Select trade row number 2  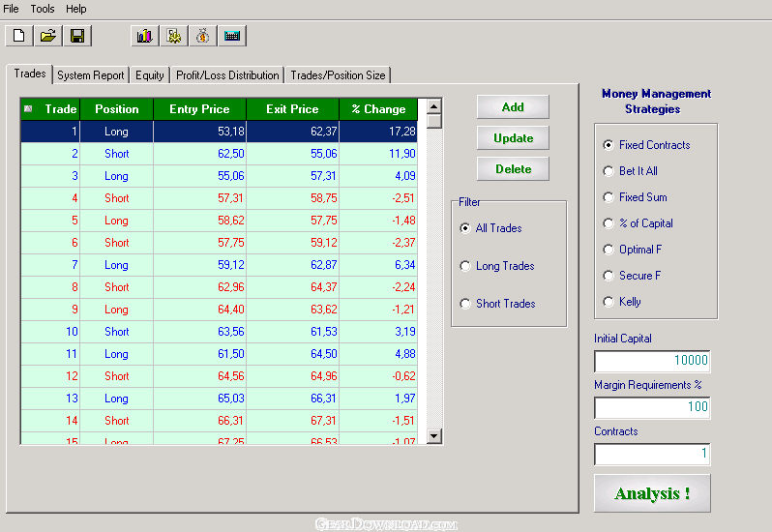pos(219,154)
